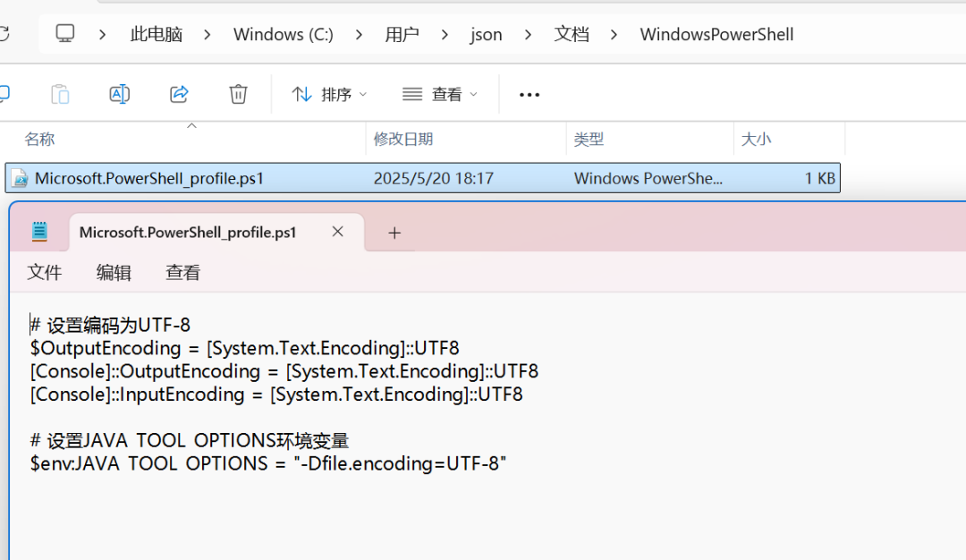Click the Notepad app icon
The image size is (966, 560).
[39, 232]
